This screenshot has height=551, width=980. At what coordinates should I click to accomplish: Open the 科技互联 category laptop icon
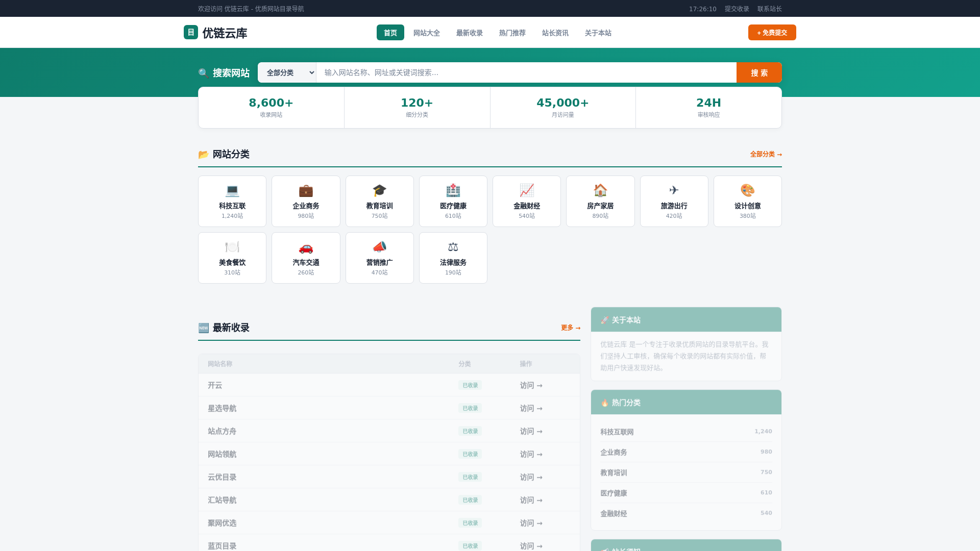[x=232, y=190]
